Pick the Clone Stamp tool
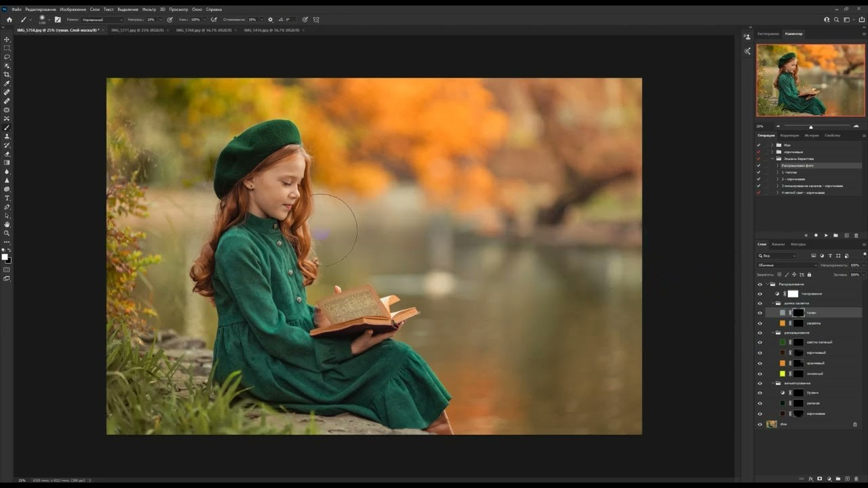 point(7,136)
